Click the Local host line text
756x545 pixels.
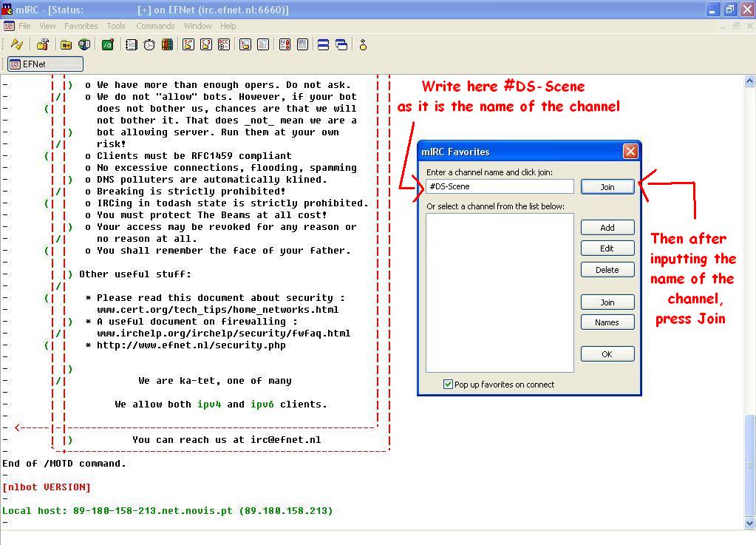(167, 511)
